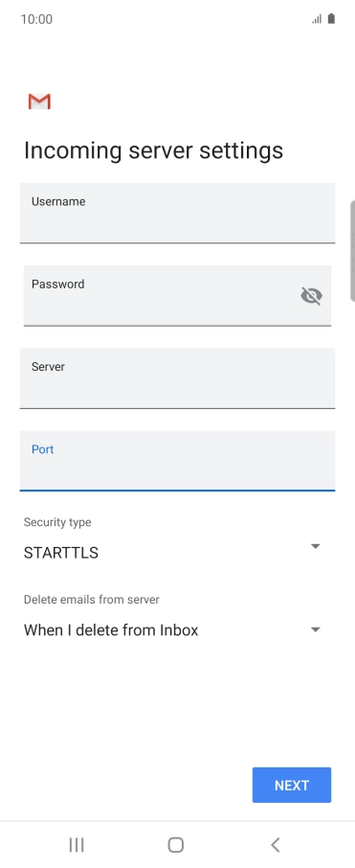Go back with the navigation back arrow

point(276,845)
